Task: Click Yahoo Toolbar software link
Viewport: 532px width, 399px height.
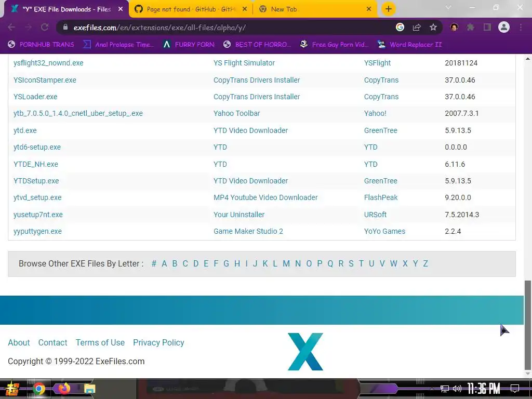Action: [236, 113]
